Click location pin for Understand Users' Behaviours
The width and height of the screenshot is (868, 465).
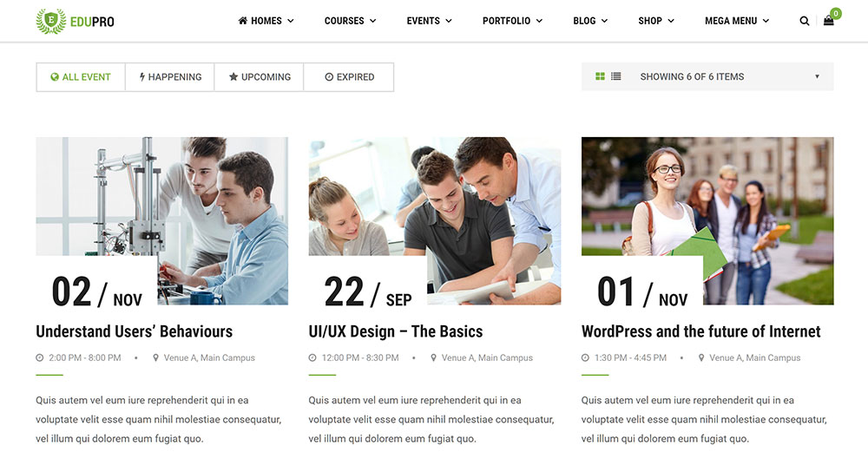click(x=155, y=358)
